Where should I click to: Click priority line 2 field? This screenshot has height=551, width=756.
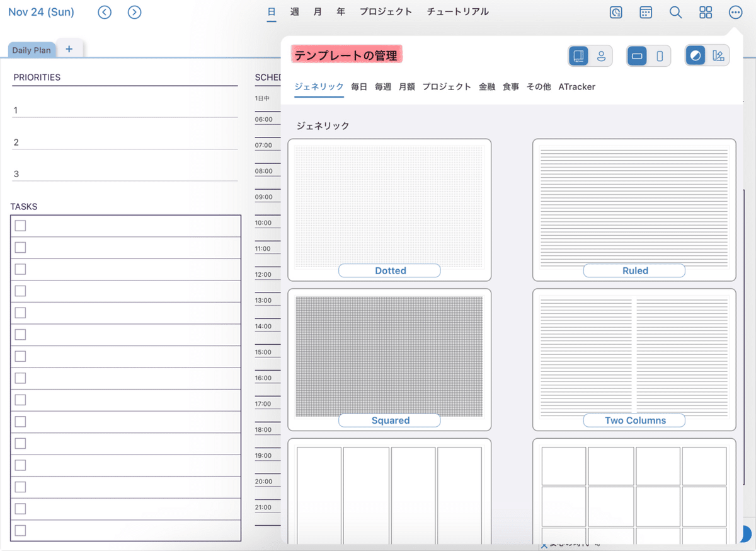[x=125, y=142]
